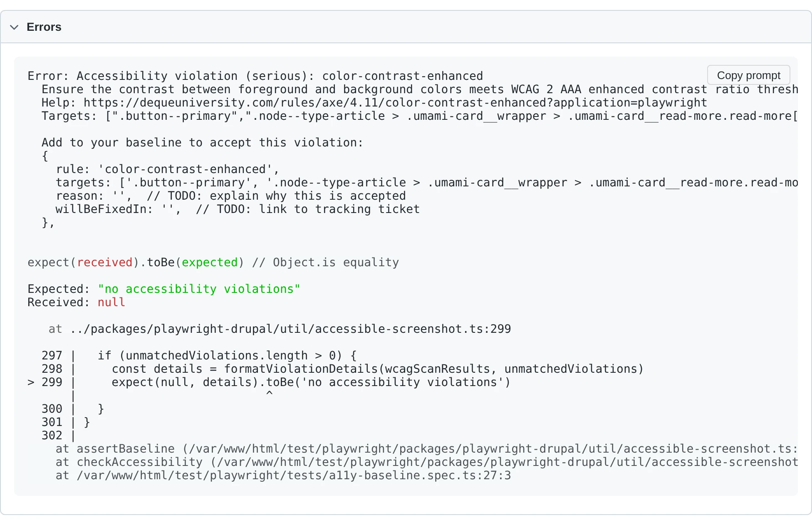Click the Received null value text
Viewport: 812px width, 525px height.
pos(111,302)
